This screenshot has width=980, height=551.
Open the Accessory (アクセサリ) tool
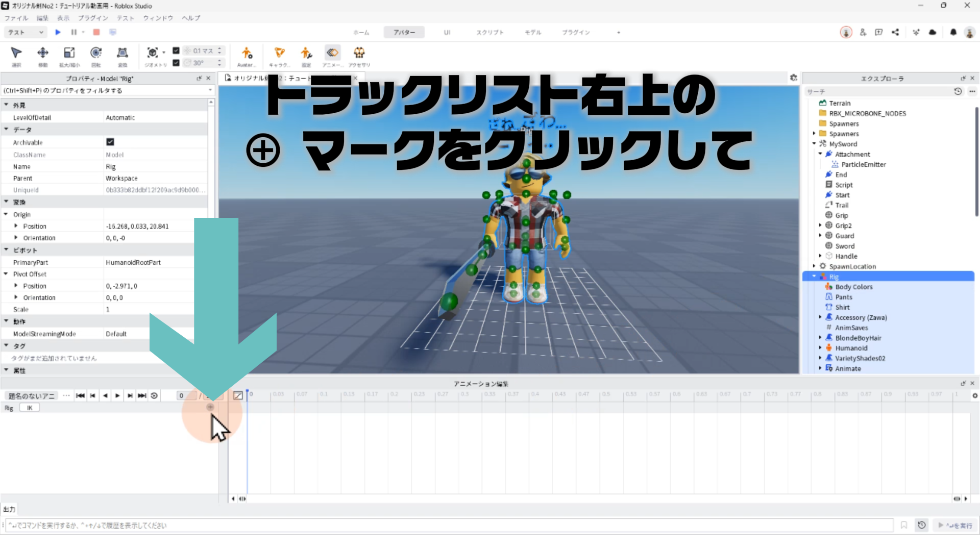[x=359, y=53]
